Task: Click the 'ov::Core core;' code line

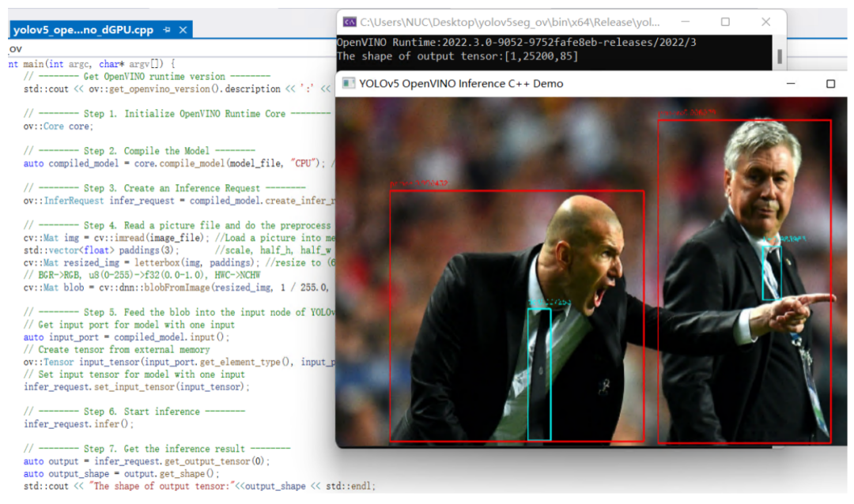Action: pyautogui.click(x=59, y=126)
